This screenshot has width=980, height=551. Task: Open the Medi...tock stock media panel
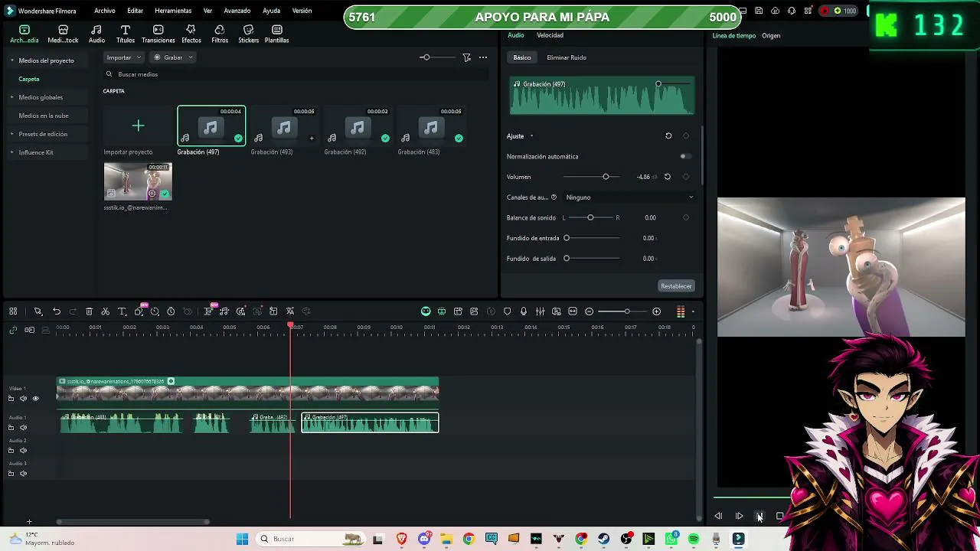[63, 34]
